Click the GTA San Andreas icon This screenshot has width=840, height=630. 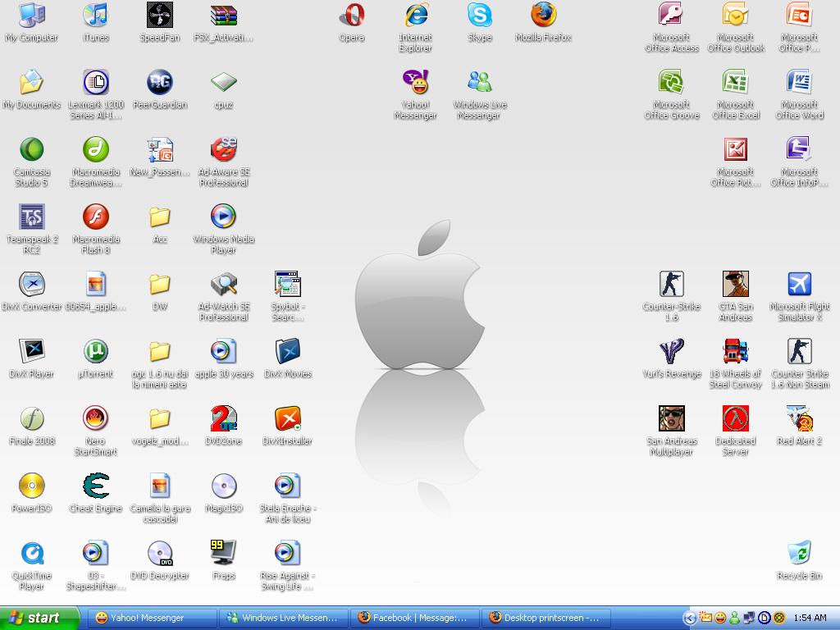pos(735,285)
